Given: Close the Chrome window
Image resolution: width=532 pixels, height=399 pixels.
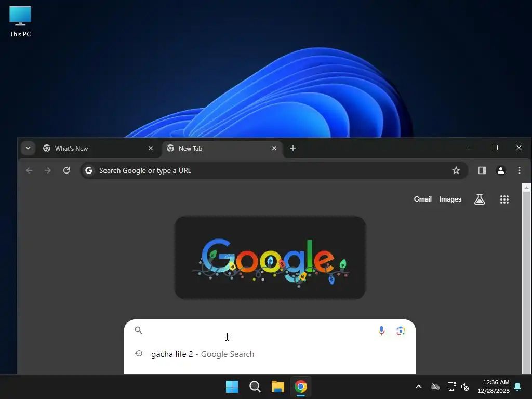Looking at the screenshot, I should [x=519, y=148].
